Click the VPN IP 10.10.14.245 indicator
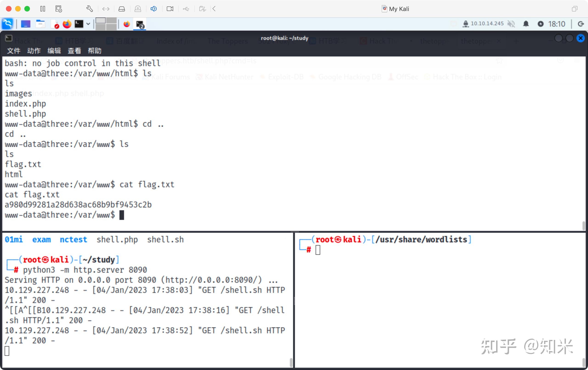The width and height of the screenshot is (588, 370). (483, 24)
